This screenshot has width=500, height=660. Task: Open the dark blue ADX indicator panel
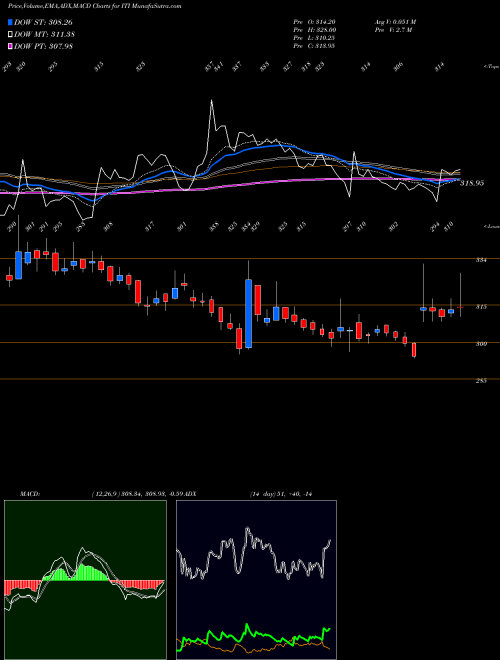tap(256, 580)
